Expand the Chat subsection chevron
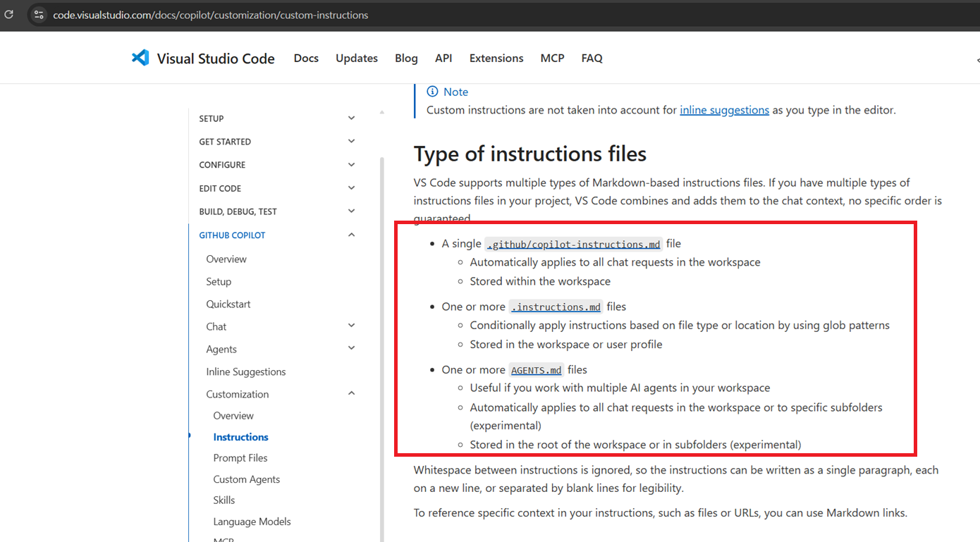 [x=352, y=326]
